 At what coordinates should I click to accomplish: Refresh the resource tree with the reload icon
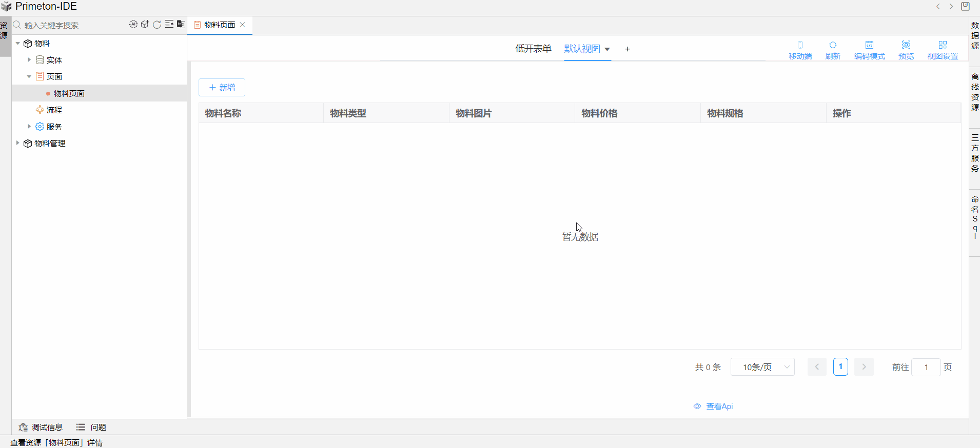click(157, 24)
